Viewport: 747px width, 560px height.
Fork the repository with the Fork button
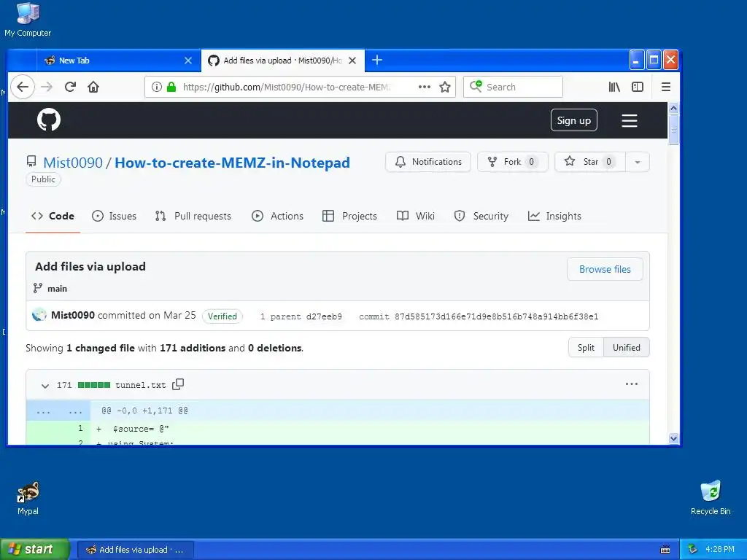tap(513, 162)
